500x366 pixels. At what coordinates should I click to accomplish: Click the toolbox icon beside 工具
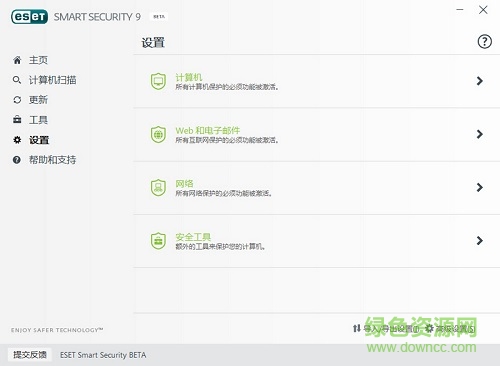[x=17, y=119]
